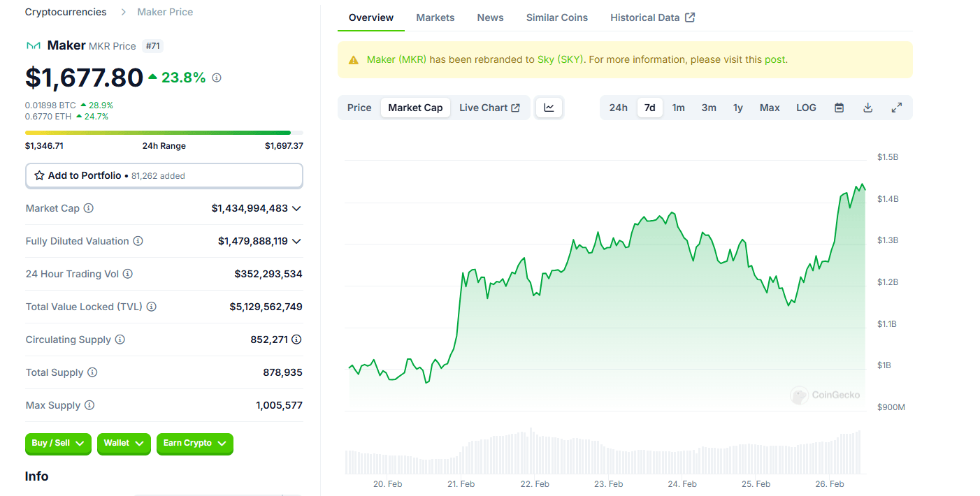Image resolution: width=980 pixels, height=496 pixels.
Task: Click the calendar icon above the chart
Action: 839,107
